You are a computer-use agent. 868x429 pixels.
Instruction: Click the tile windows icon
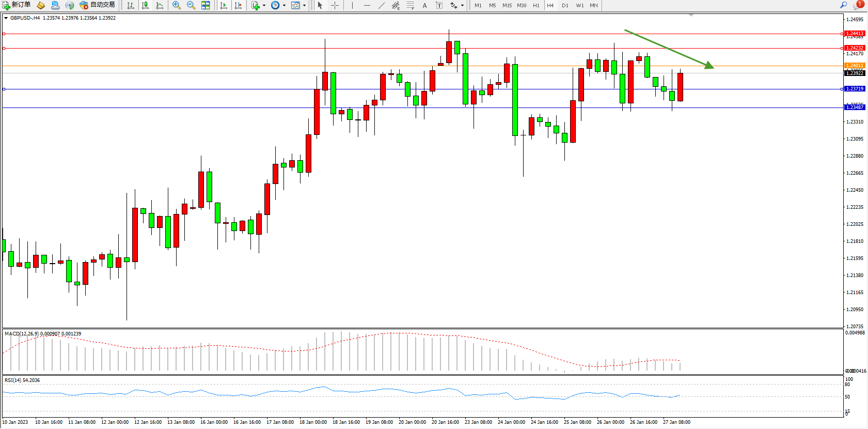pyautogui.click(x=206, y=5)
